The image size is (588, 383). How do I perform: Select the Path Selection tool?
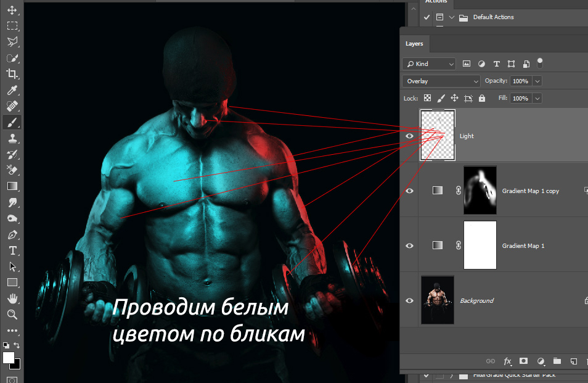click(x=12, y=266)
